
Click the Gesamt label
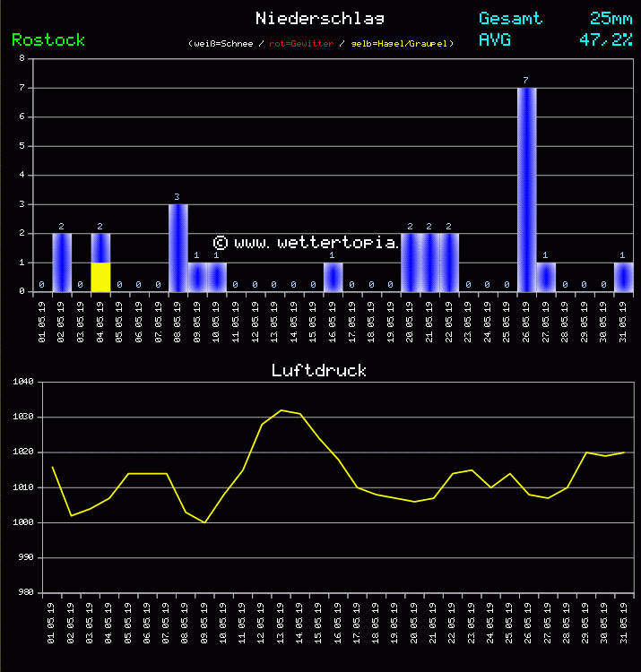509,18
